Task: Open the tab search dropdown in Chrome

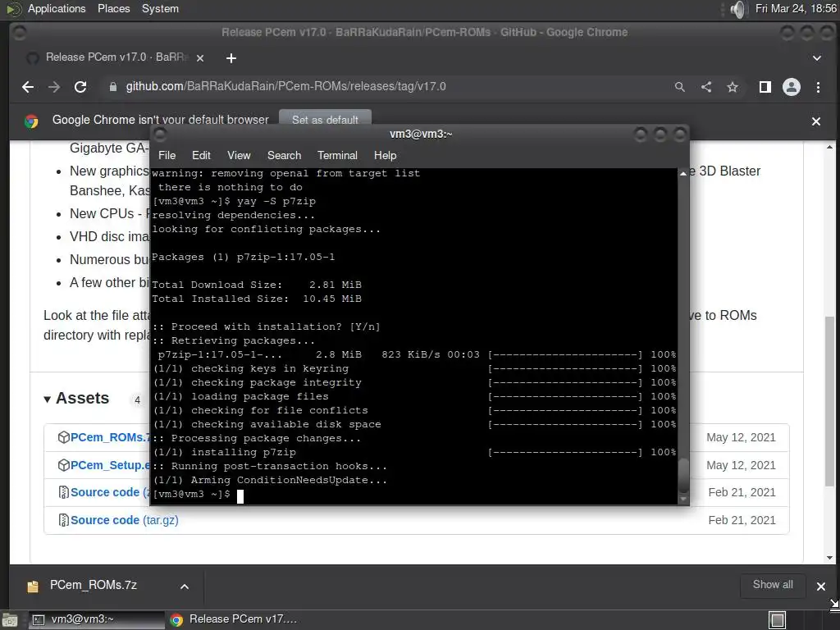Action: pyautogui.click(x=816, y=58)
